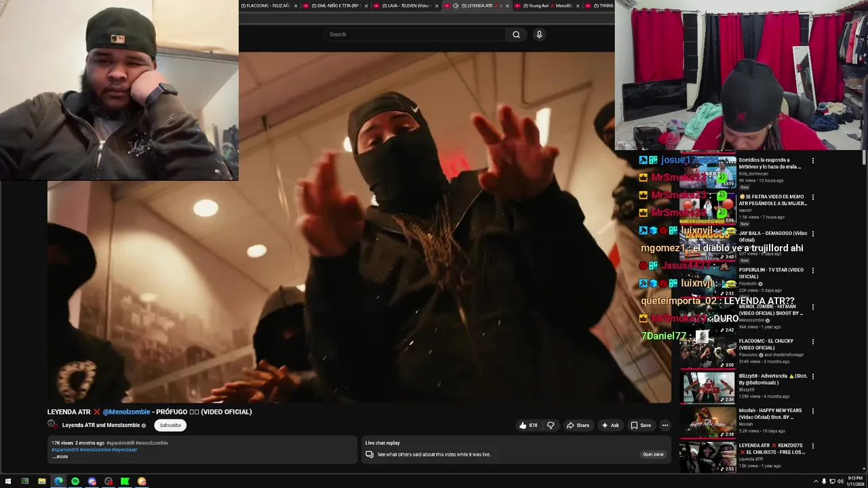Click the live chat replay chat-bubble icon
868x488 pixels.
pyautogui.click(x=370, y=454)
